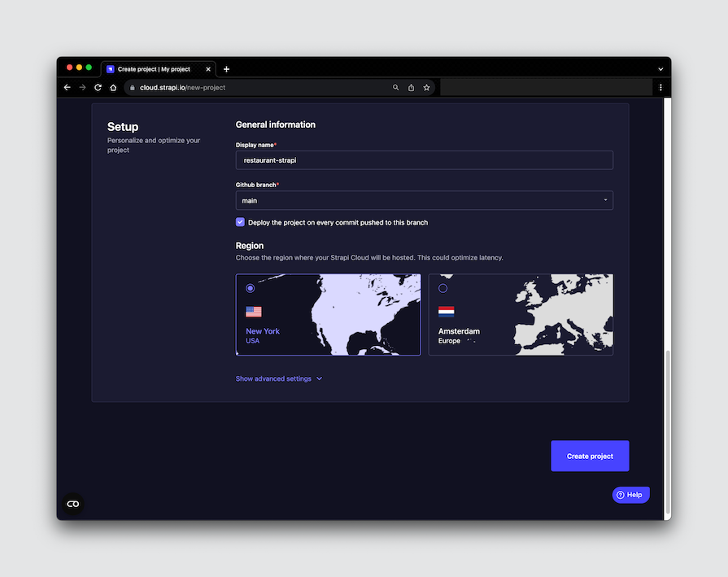Screen dimensions: 728x577
Task: Reload the page with the refresh icon
Action: coord(98,87)
